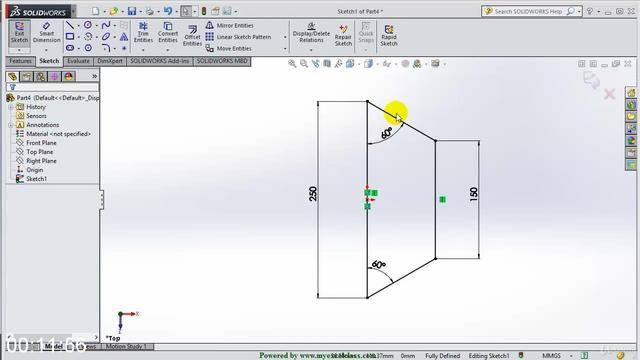Click the Repair Sketch tool

click(x=343, y=35)
